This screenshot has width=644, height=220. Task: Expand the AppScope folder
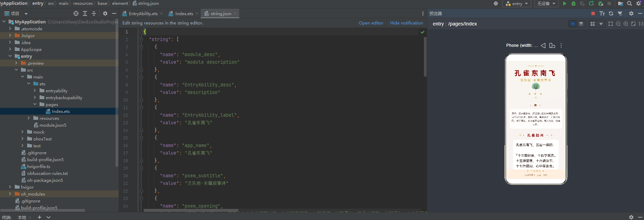click(10, 49)
